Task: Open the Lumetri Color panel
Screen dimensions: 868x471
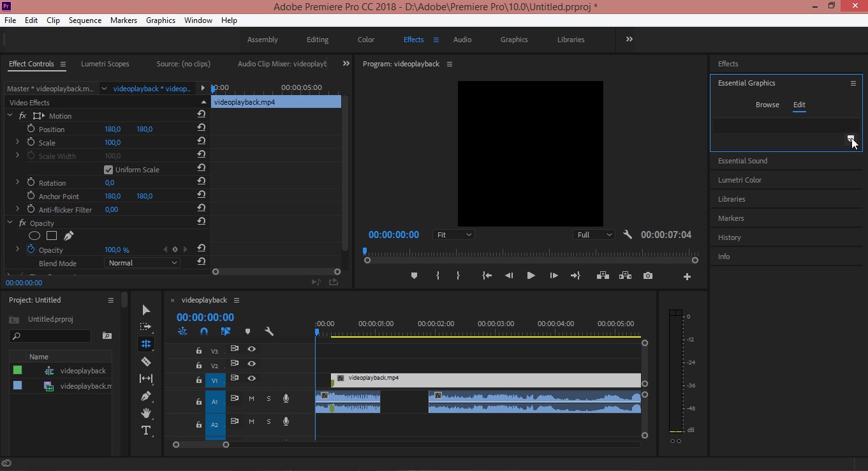Action: click(740, 180)
